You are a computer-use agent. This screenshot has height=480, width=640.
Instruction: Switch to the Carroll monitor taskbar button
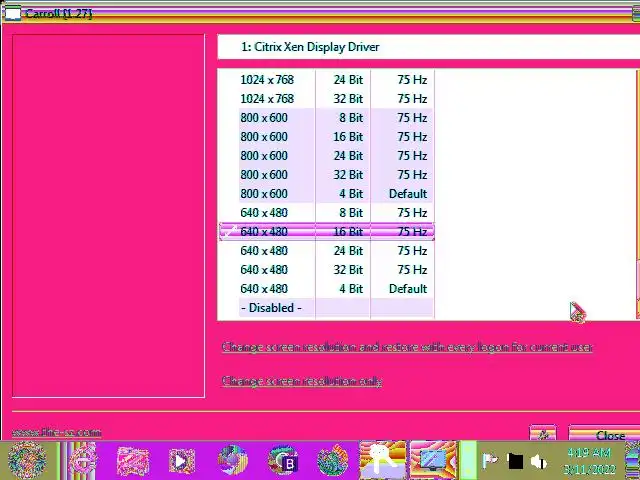click(x=433, y=460)
